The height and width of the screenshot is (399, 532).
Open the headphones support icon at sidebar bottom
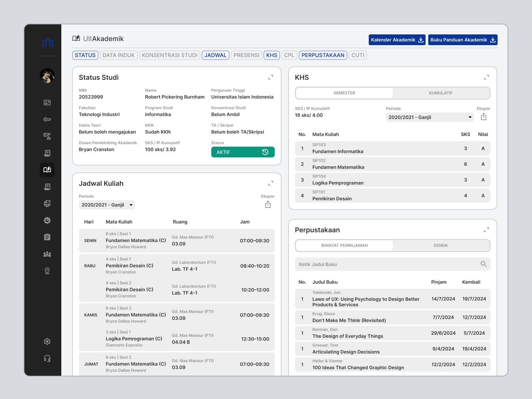coord(47,358)
